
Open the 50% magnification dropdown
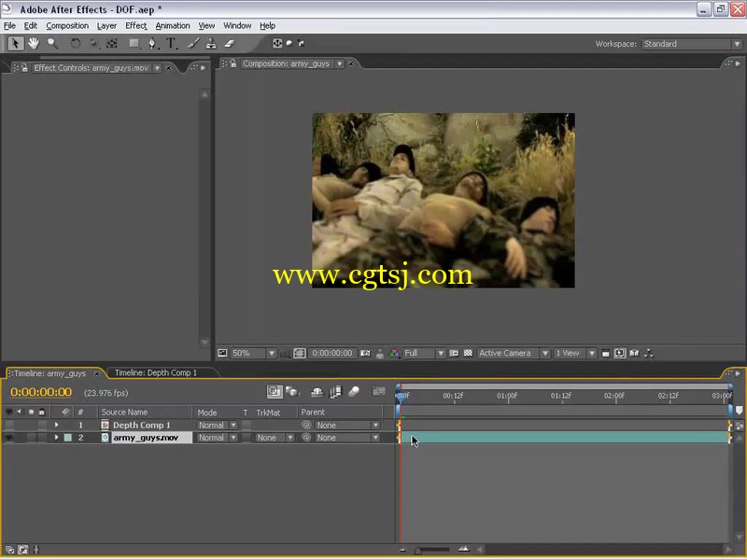coord(253,354)
